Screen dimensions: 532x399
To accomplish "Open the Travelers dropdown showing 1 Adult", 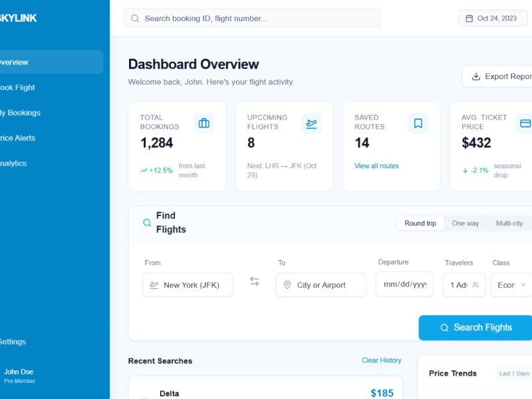I will coord(464,285).
